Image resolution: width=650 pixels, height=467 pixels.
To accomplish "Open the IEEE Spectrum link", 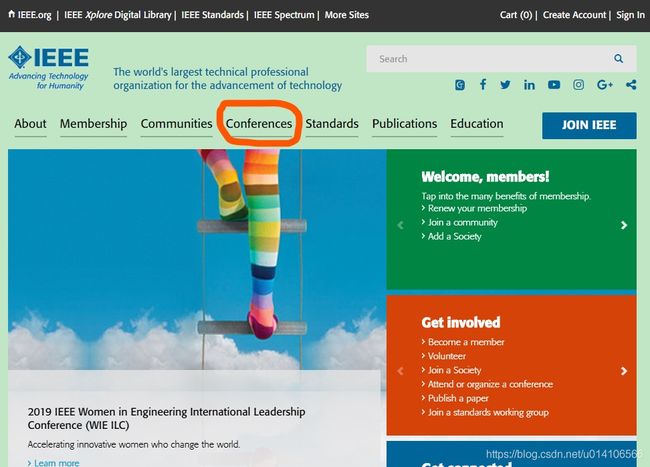I will 284,15.
